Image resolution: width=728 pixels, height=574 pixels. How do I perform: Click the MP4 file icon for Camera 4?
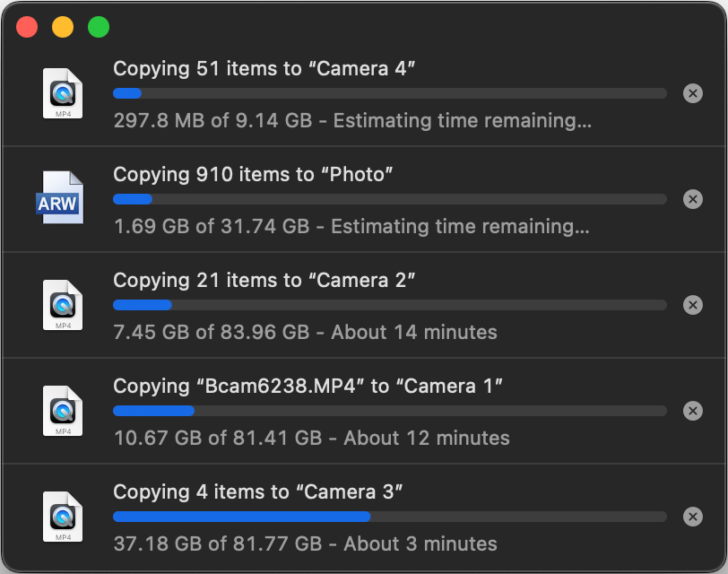63,93
